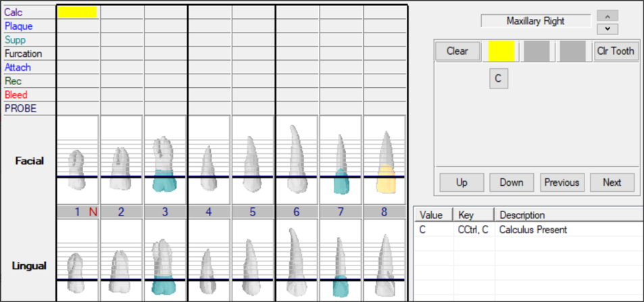644x302 pixels.
Task: Move to the Next entry
Action: click(x=612, y=182)
